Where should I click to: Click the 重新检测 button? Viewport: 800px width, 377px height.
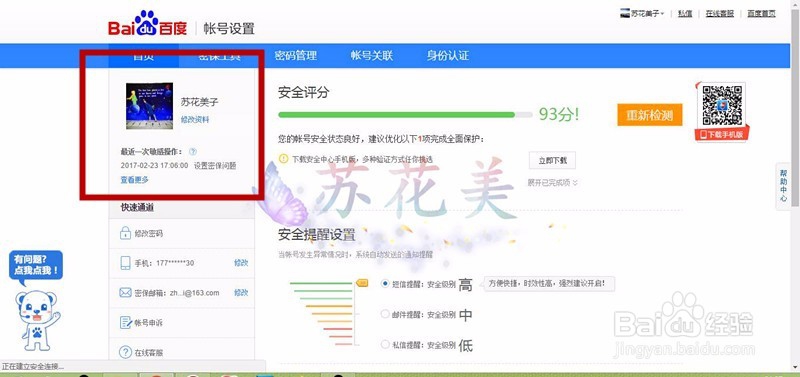point(649,115)
